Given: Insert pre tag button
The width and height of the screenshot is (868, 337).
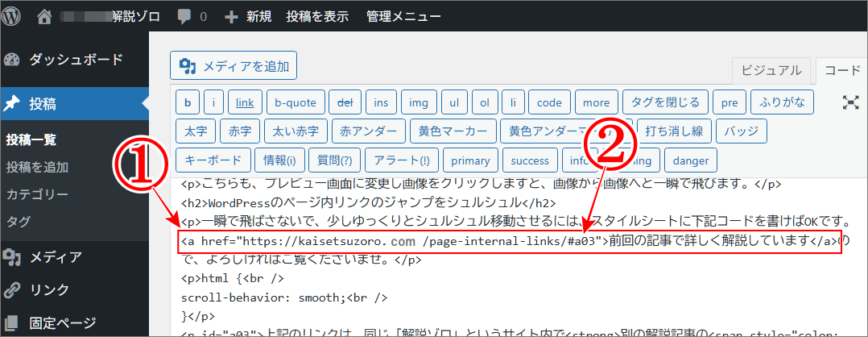Looking at the screenshot, I should click(729, 102).
